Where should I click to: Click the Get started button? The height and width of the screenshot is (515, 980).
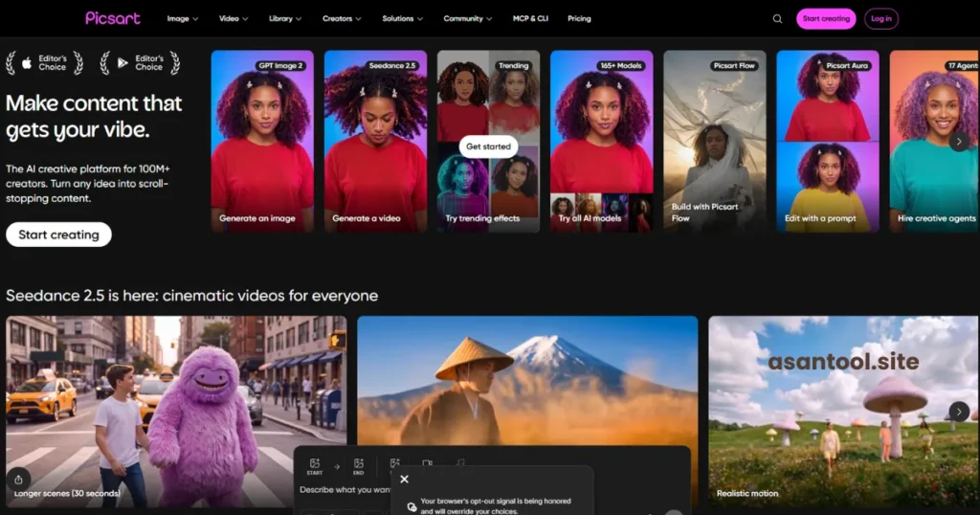coord(488,146)
